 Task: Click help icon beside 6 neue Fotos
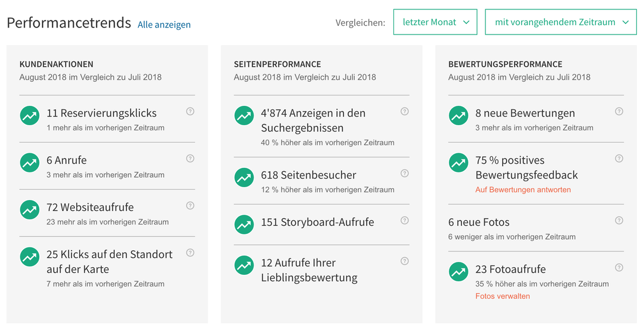point(619,220)
